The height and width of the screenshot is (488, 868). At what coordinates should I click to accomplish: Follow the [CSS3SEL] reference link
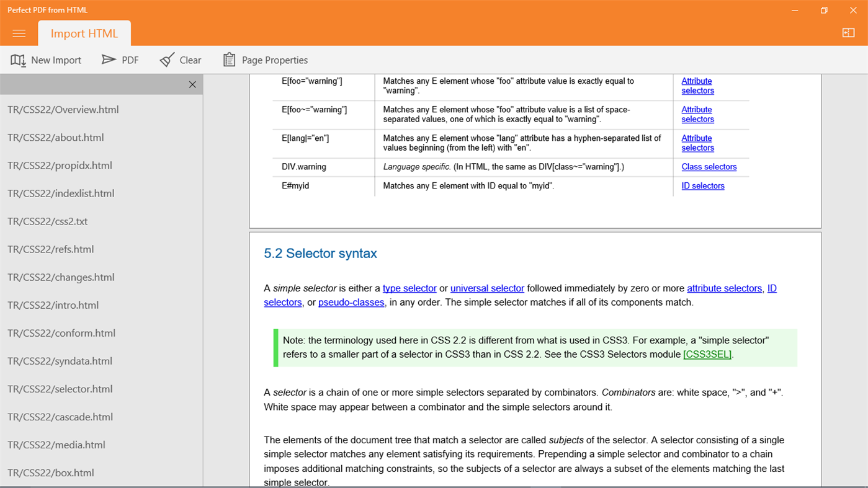click(707, 354)
